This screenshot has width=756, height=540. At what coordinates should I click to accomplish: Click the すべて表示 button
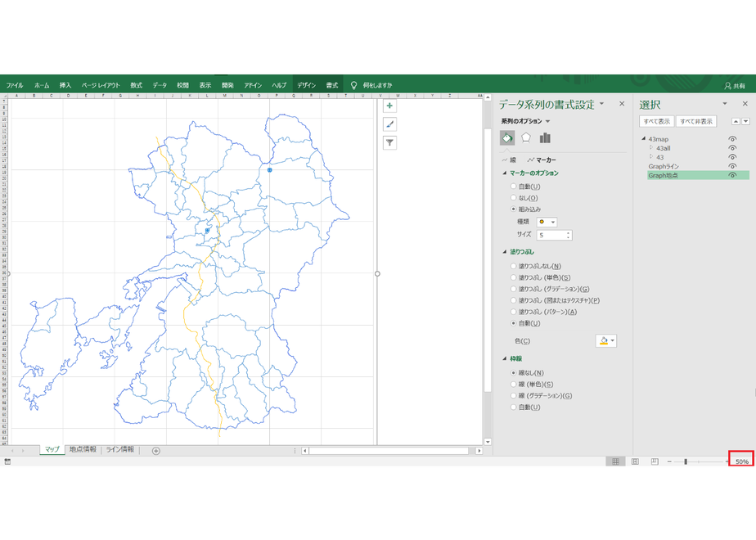[657, 121]
